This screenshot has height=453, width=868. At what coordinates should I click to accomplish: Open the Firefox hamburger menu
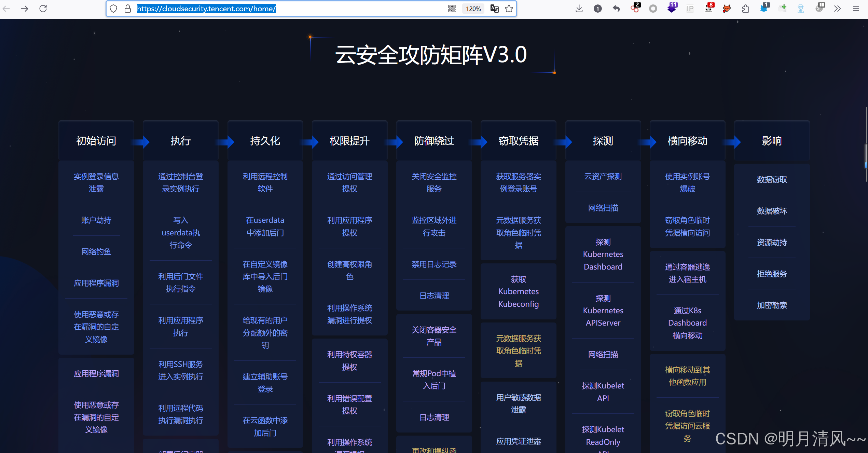click(x=856, y=9)
